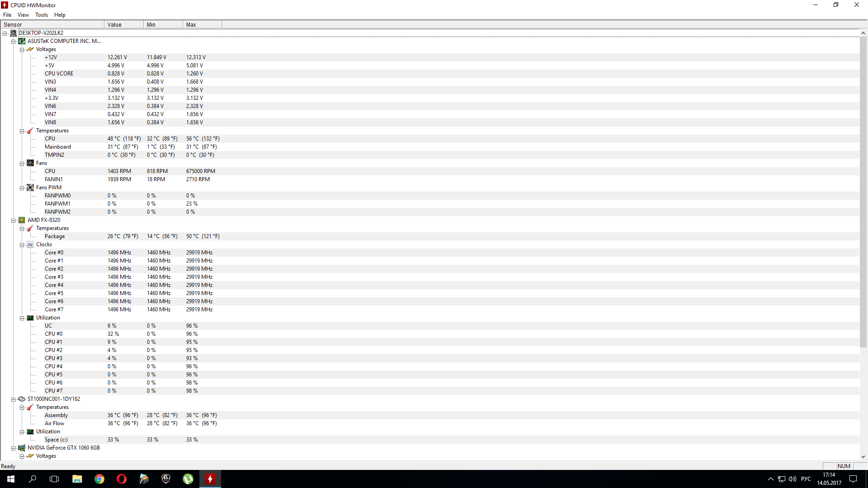Click the ASUSTeK motherboard icon

click(x=22, y=41)
